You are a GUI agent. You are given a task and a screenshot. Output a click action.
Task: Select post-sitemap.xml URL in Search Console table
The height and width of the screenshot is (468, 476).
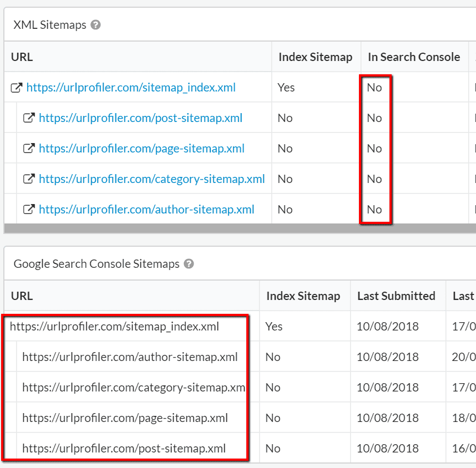coord(124,449)
